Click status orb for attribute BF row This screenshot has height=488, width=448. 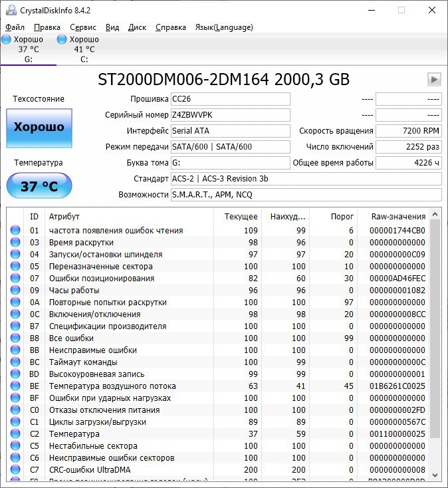[x=15, y=398]
